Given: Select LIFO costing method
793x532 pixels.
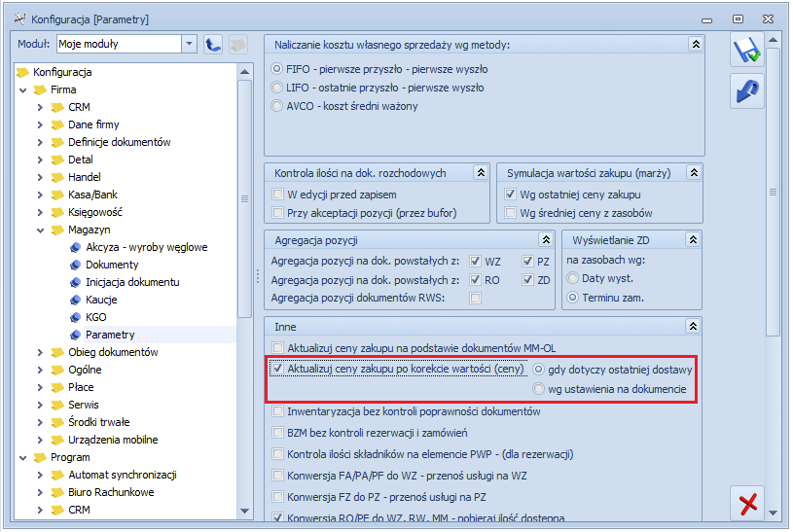Looking at the screenshot, I should point(276,88).
